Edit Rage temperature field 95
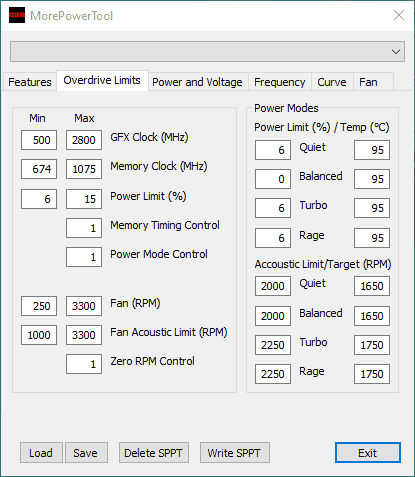This screenshot has height=477, width=415. point(372,238)
